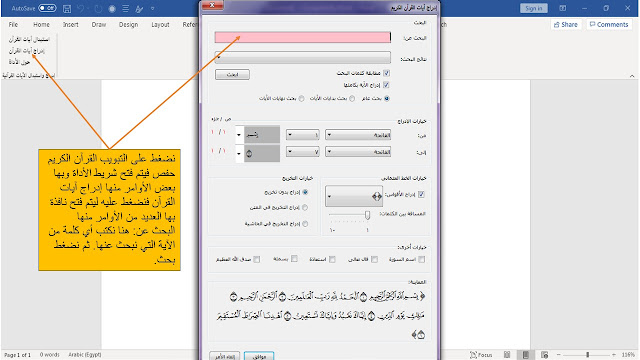Enable the بسملة checkbox
The width and height of the screenshot is (640, 360).
point(294,259)
